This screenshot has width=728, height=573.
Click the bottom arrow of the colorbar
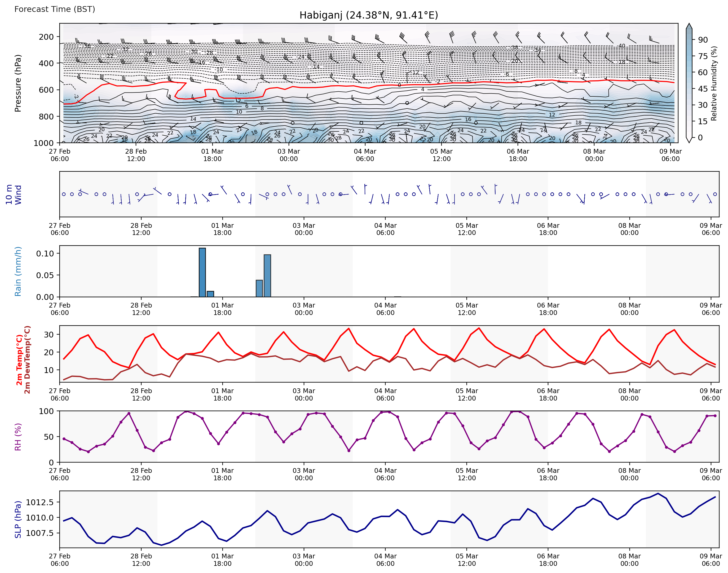coord(689,140)
